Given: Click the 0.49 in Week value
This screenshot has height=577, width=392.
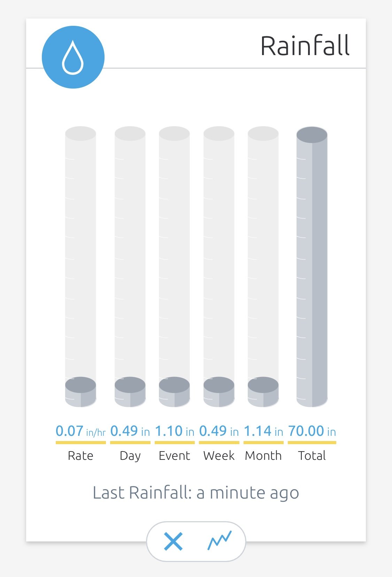Looking at the screenshot, I should (219, 431).
